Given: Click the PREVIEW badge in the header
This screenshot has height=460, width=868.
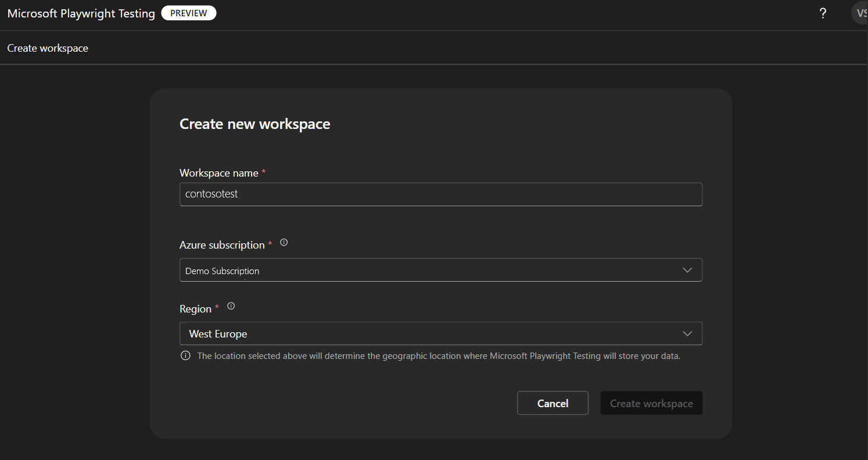Looking at the screenshot, I should pos(189,13).
